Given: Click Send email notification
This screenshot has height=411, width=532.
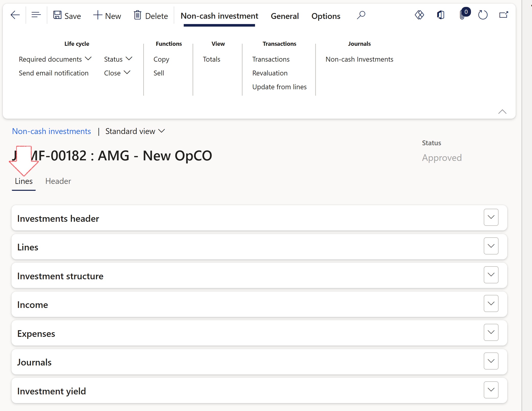Looking at the screenshot, I should click(x=54, y=73).
